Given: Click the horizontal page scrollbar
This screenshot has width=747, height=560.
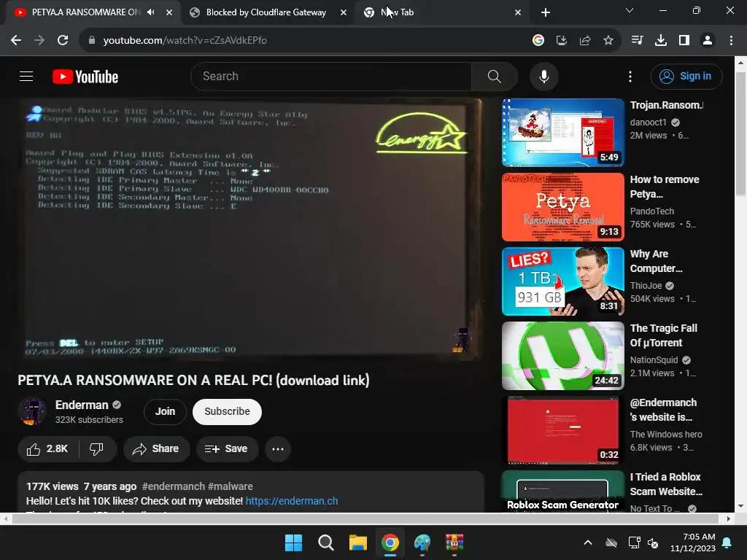Looking at the screenshot, I should (x=365, y=518).
